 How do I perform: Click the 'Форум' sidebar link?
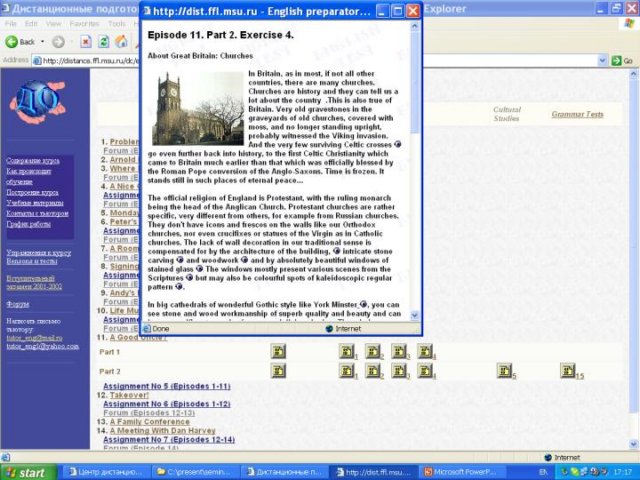[x=18, y=304]
